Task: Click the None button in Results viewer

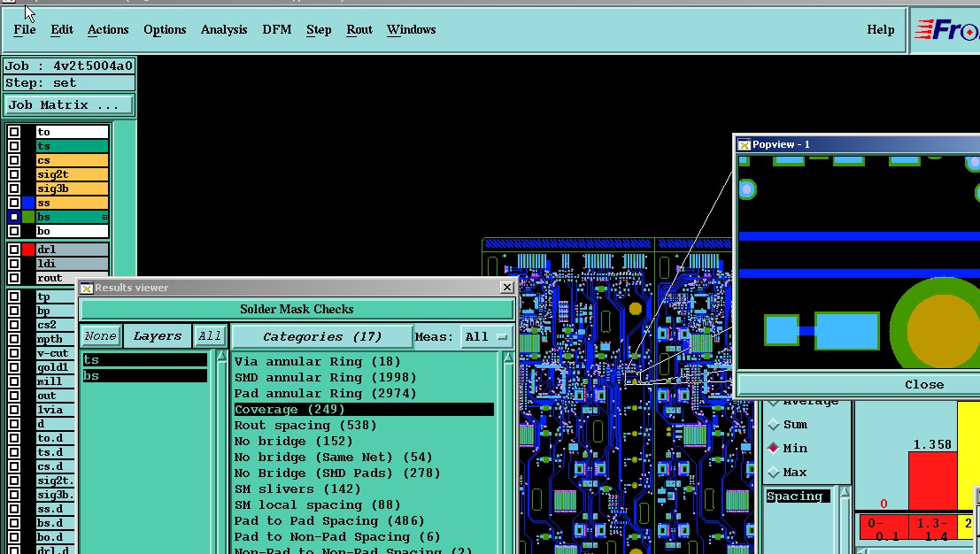Action: 101,336
